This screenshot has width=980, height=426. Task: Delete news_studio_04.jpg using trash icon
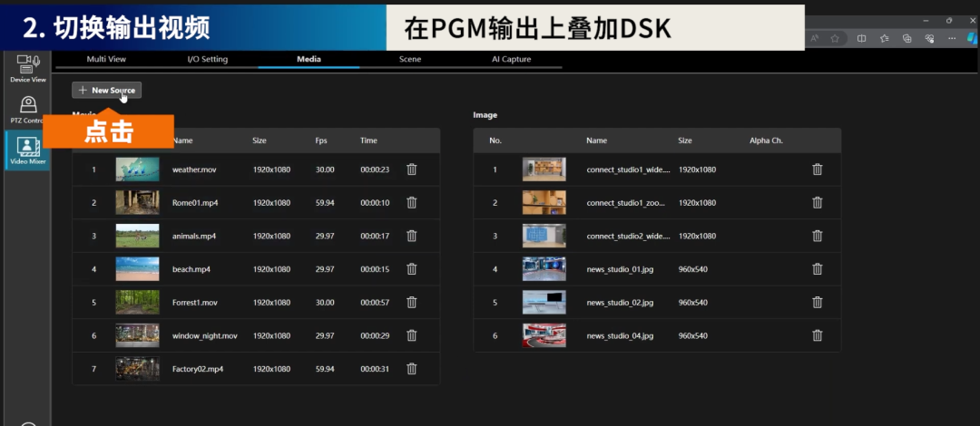[x=817, y=335]
